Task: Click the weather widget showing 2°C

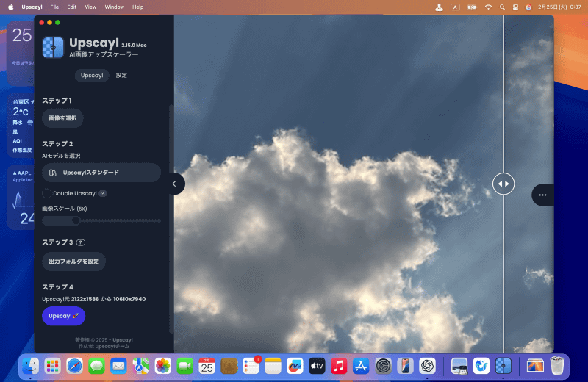Action: tap(21, 126)
